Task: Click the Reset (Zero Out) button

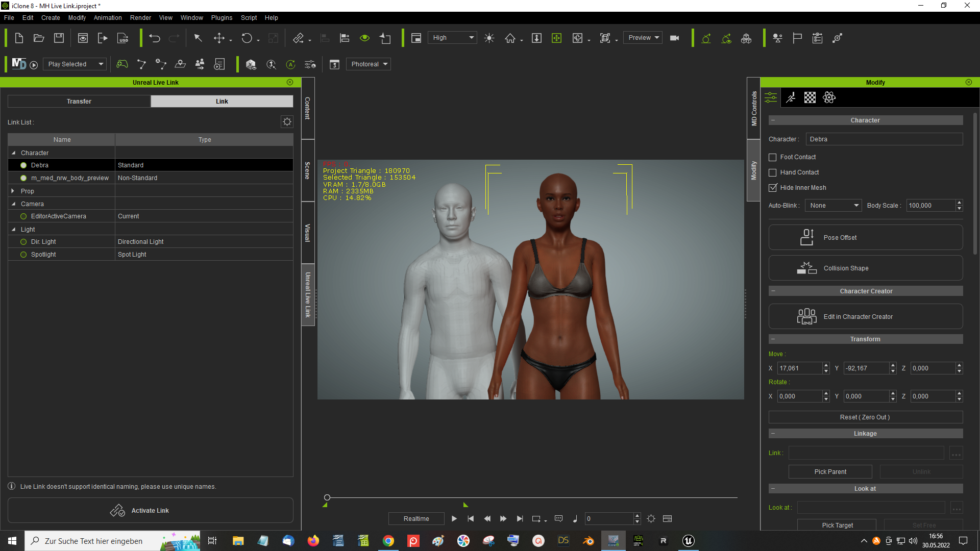Action: [x=866, y=417]
